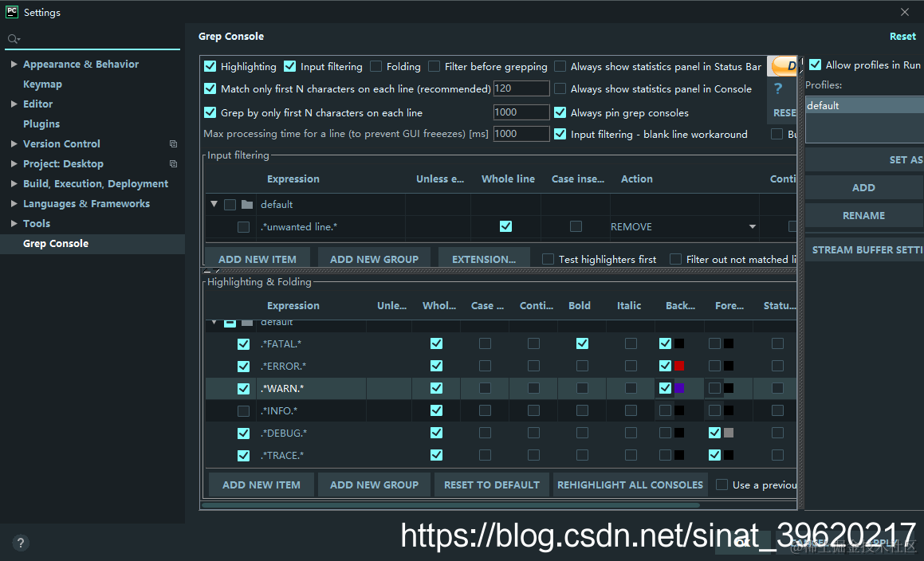The width and height of the screenshot is (924, 561).
Task: Toggle Input filtering blank line workaround
Action: 560,134
